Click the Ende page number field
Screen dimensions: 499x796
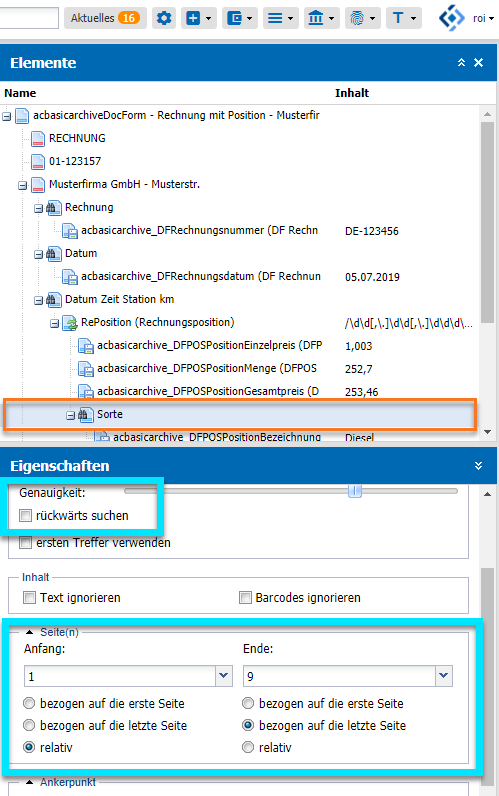339,676
